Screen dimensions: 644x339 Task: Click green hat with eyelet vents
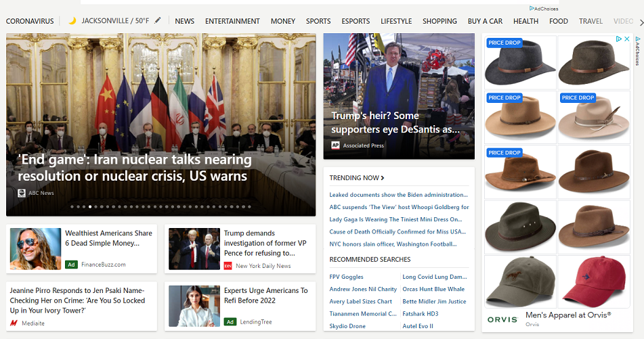pos(520,227)
